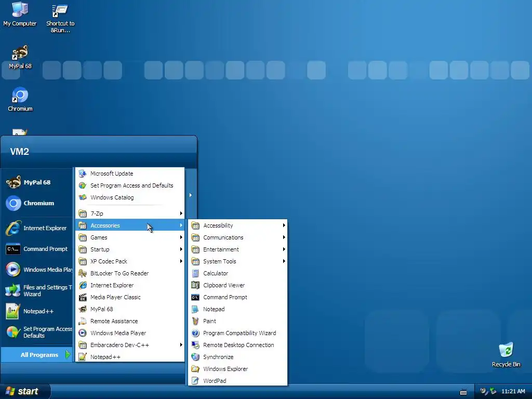Open the Recycle Bin
532x399 pixels.
point(506,354)
